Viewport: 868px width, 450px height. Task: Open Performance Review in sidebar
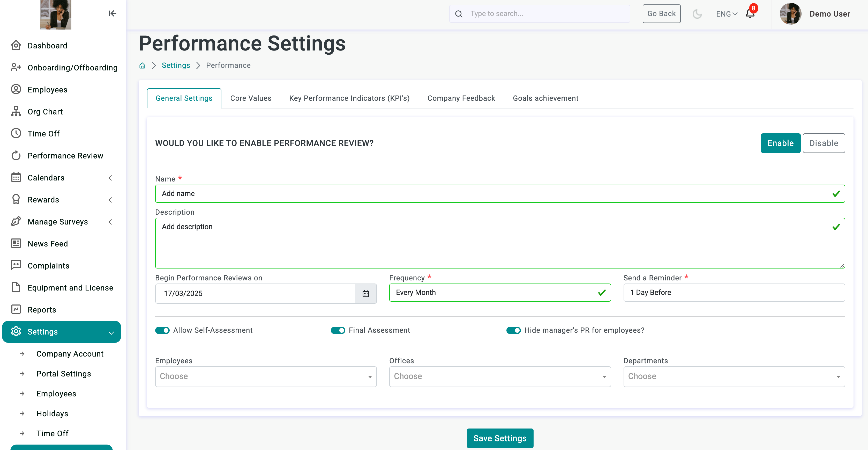65,156
